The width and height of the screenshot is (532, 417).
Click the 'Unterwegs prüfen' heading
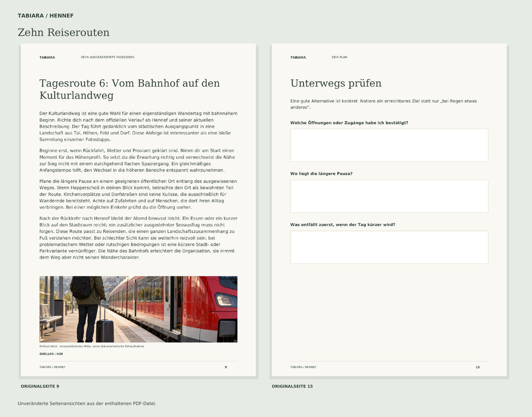[x=336, y=83]
